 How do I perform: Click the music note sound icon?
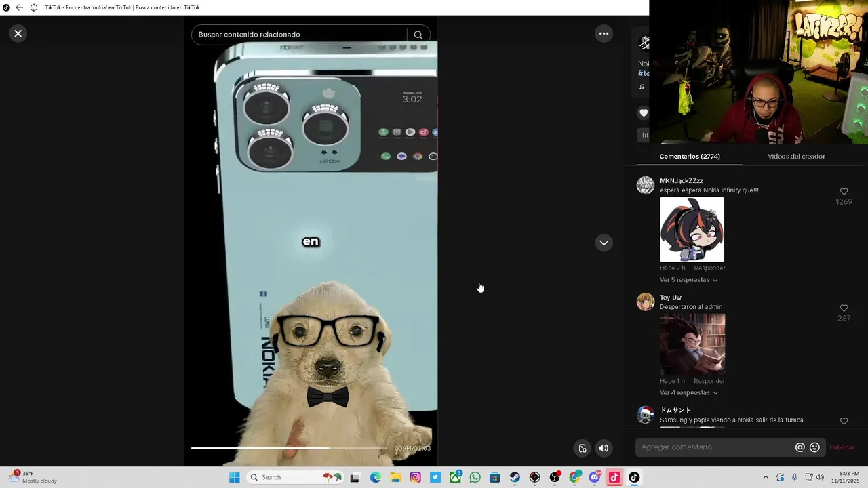point(642,87)
